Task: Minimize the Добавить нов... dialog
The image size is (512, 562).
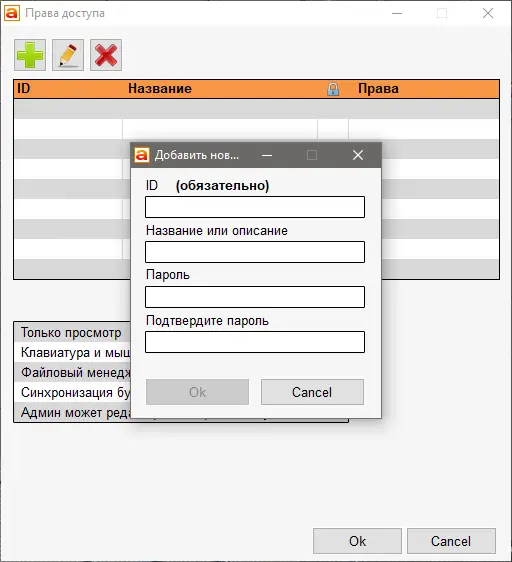Action: (x=267, y=155)
